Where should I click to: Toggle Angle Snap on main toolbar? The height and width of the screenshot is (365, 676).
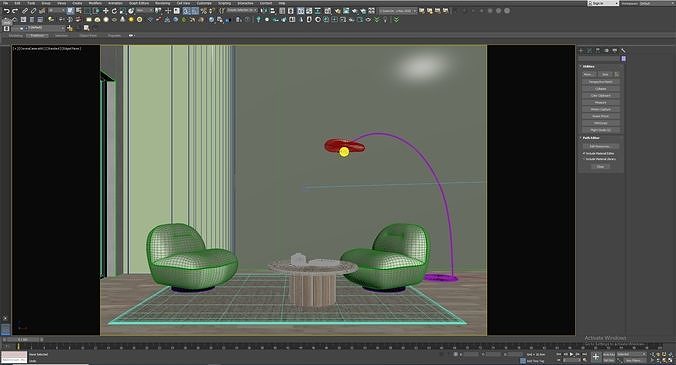[195, 11]
